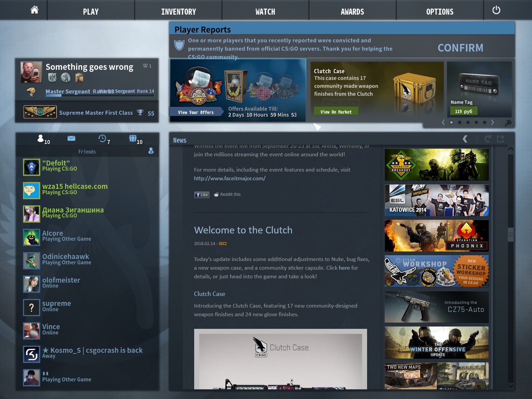Open the WATCH menu
532x399 pixels.
[x=265, y=12]
